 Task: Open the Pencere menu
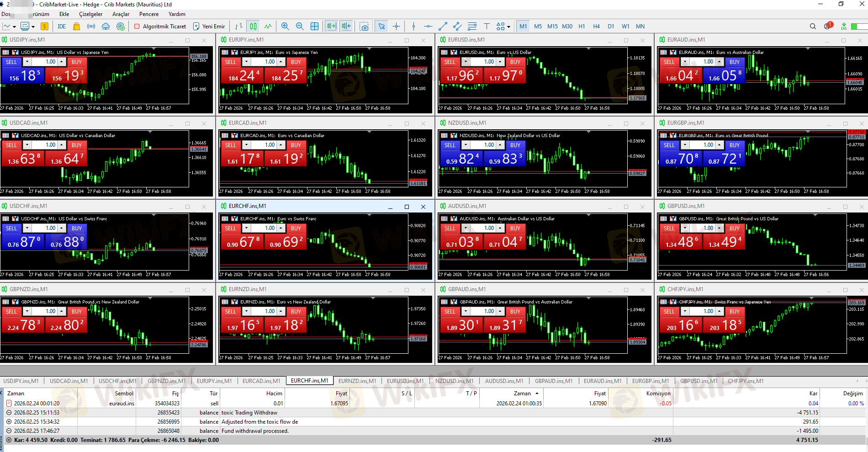[x=149, y=14]
